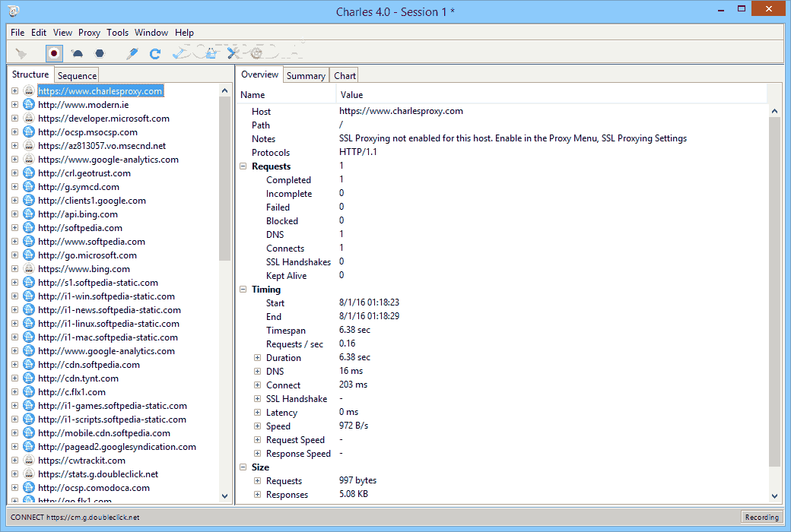Click down arrow of Overview pane scrollbar

775,496
